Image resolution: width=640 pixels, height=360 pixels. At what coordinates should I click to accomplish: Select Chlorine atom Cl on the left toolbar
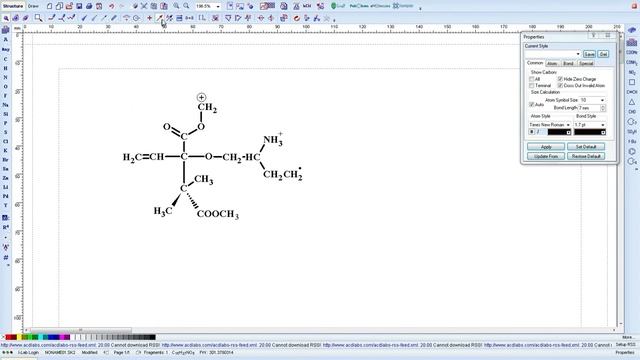tap(5, 141)
